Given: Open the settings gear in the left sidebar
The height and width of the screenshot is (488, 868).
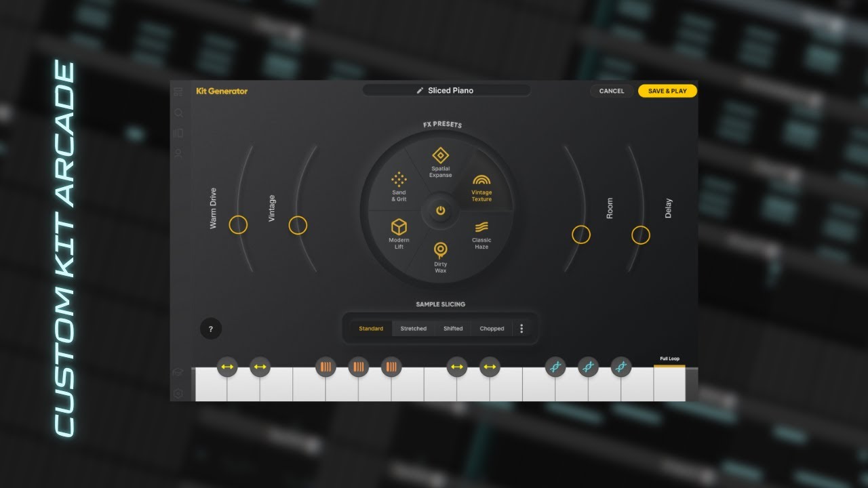Looking at the screenshot, I should coord(178,393).
